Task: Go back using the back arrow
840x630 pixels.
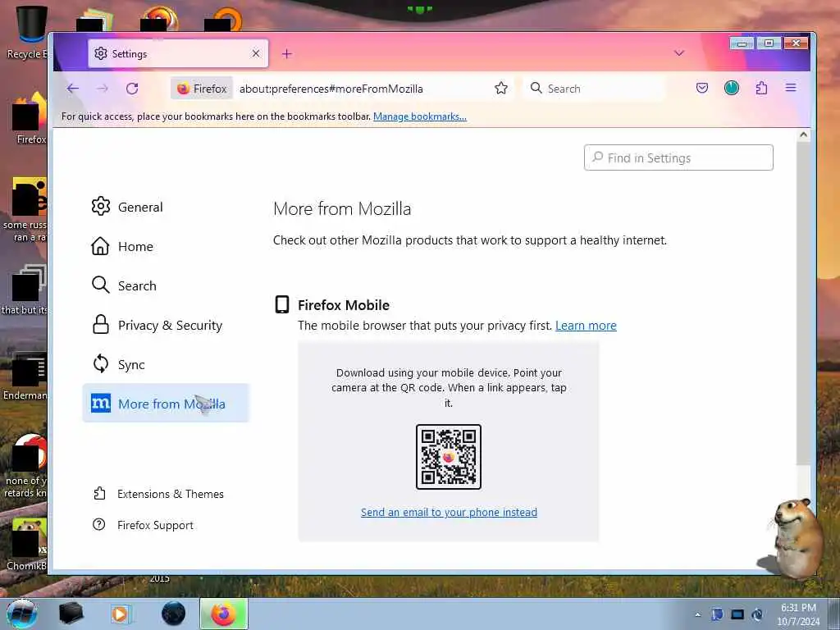Action: pos(73,89)
